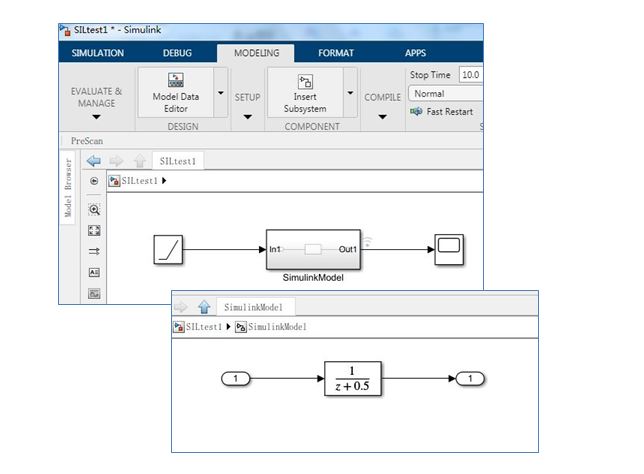The width and height of the screenshot is (644, 474).
Task: Expand the arrow after SILtest1 in lower breadcrumb
Action: 228,327
